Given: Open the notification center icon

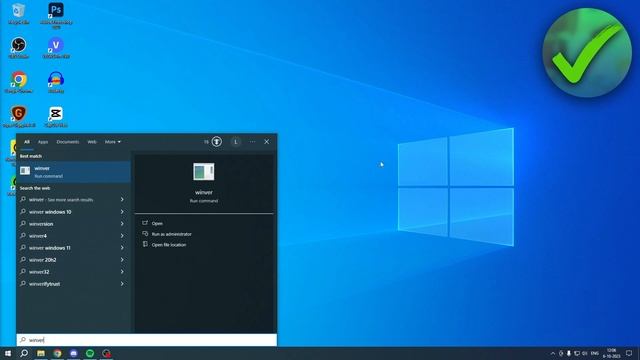Looking at the screenshot, I should click(x=629, y=353).
